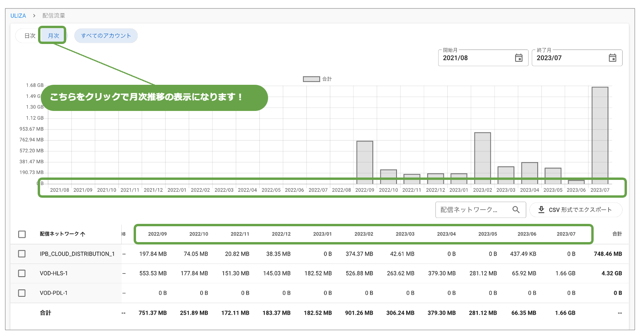Open the 開始月 date picker field
The width and height of the screenshot is (644, 336).
point(476,58)
